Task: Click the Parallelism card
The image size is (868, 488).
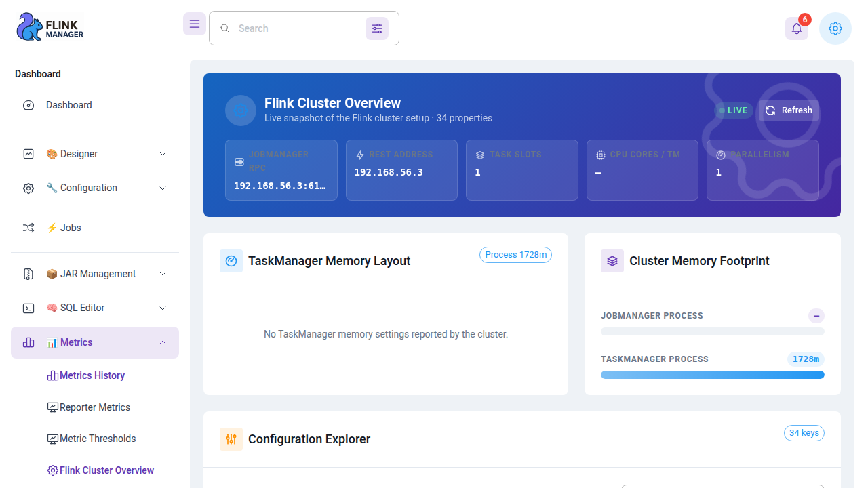Action: tap(763, 170)
